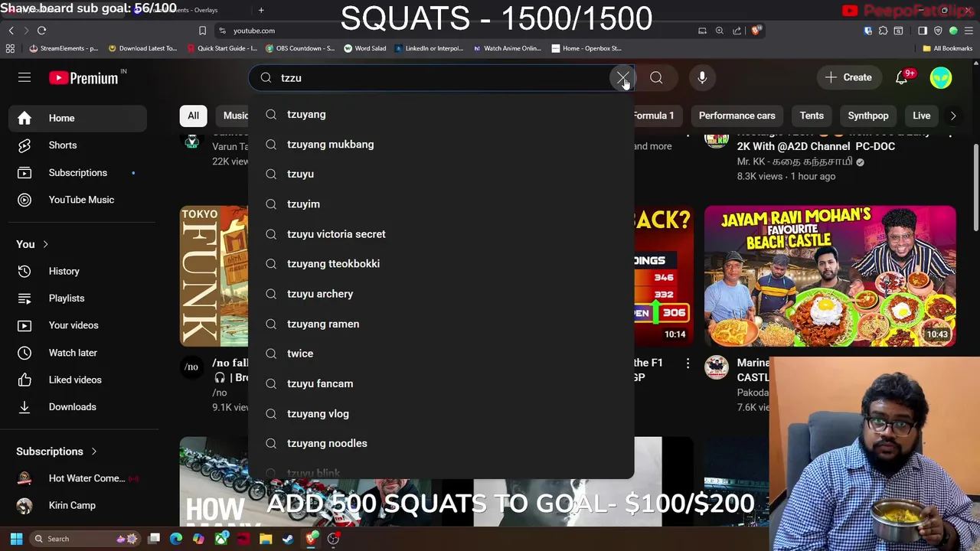Open YouTube Music in sidebar
The image size is (980, 551).
(x=77, y=200)
